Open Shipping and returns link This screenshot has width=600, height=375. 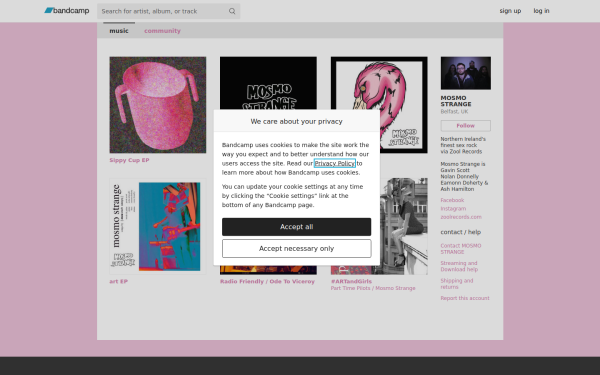(457, 284)
